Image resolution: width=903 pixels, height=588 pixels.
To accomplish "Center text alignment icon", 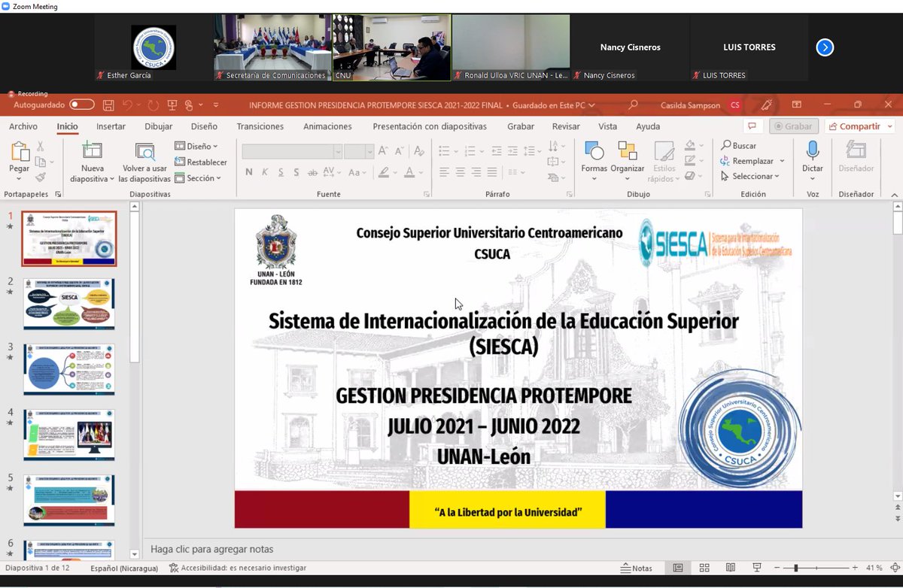I will pos(460,172).
